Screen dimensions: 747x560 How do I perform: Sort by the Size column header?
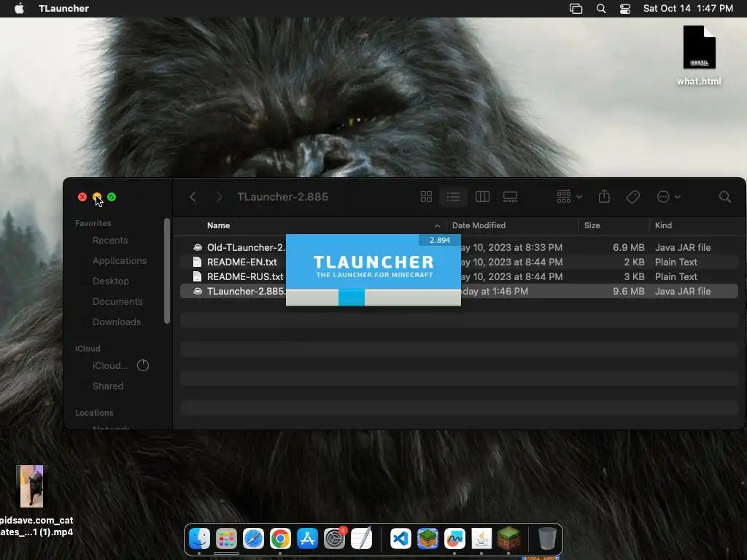click(x=592, y=225)
